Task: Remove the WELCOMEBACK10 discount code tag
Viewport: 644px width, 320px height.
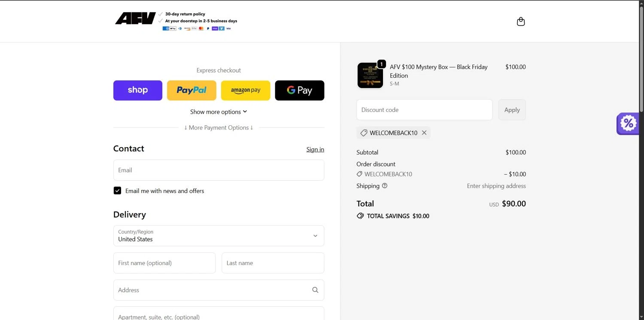Action: (x=424, y=133)
